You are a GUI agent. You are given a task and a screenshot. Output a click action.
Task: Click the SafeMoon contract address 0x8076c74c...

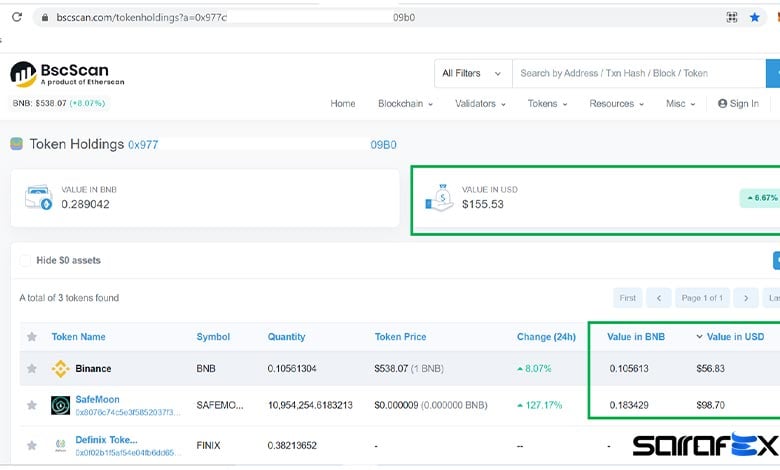128,412
